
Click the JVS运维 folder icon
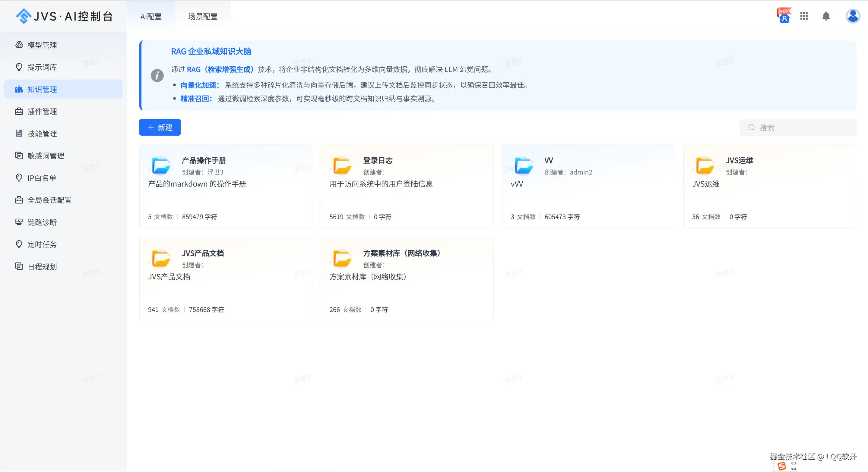(705, 166)
